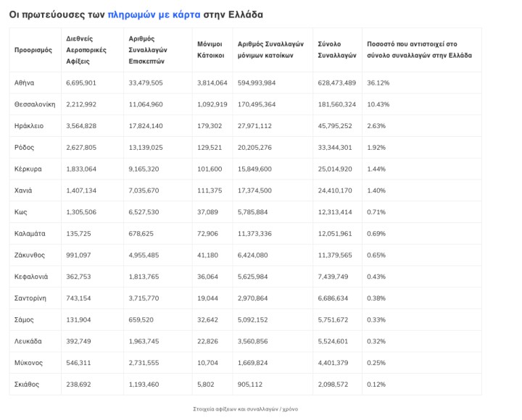Select the 'Σαντορίνη' row label
522x420 pixels.
(x=30, y=298)
